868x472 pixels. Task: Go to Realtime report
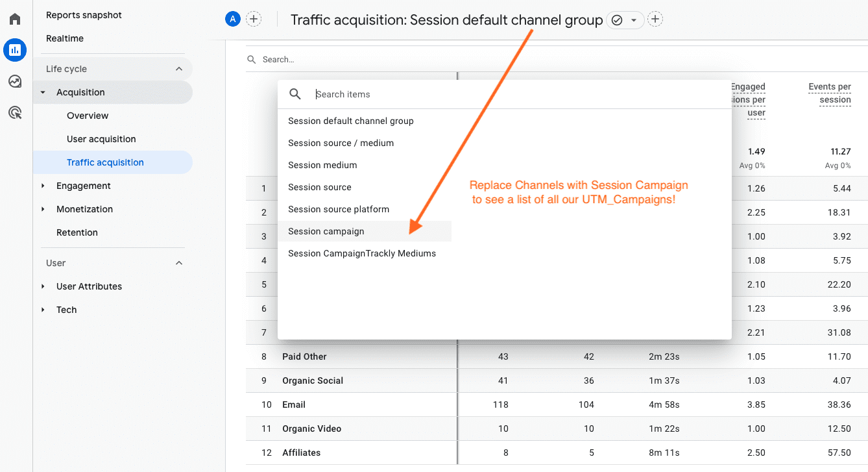tap(65, 38)
